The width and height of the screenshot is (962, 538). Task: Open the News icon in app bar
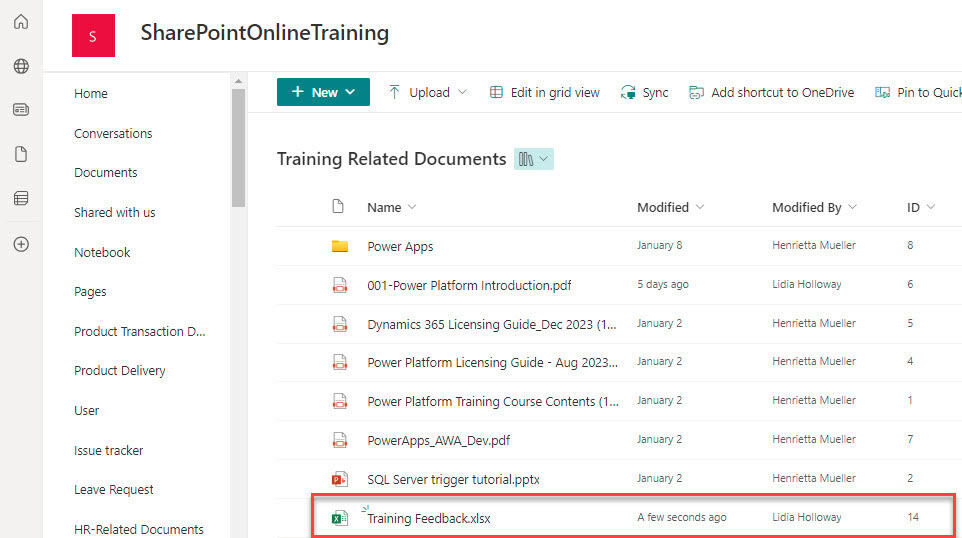[21, 110]
